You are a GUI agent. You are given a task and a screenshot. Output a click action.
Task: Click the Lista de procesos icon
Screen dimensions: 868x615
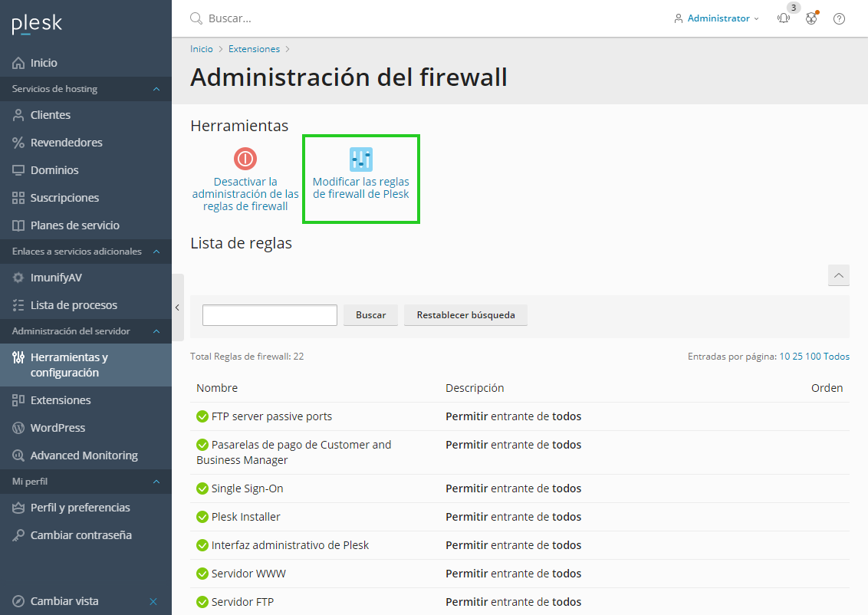[18, 305]
